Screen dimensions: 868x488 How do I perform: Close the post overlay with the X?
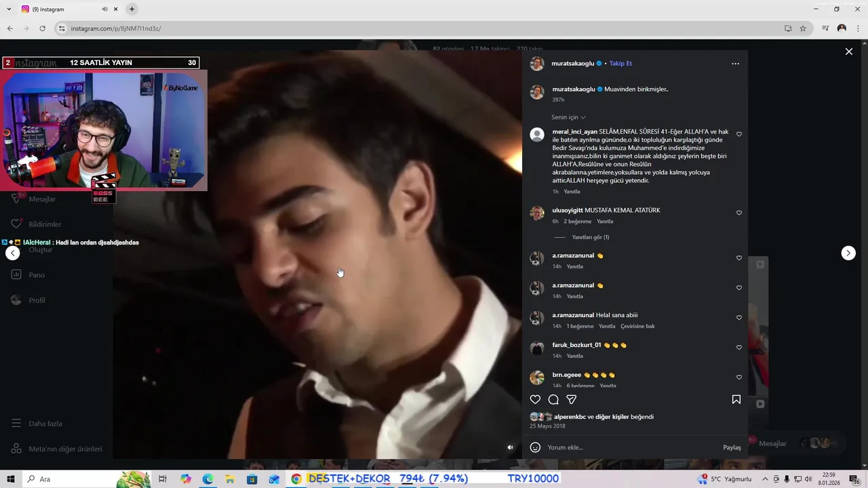coord(848,52)
